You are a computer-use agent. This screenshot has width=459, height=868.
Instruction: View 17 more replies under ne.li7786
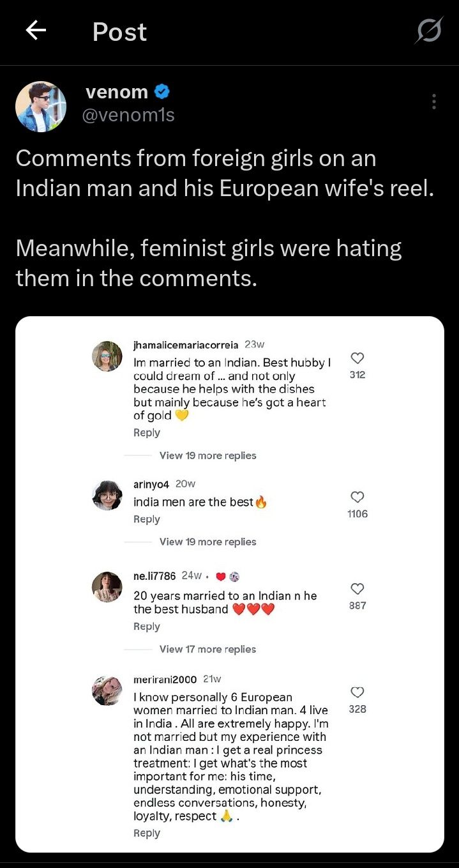(x=207, y=649)
